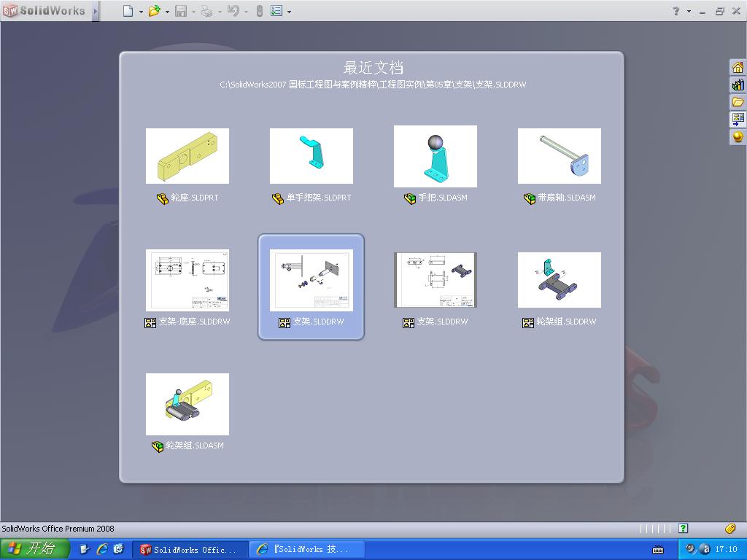The height and width of the screenshot is (560, 747).
Task: Click the 带扇轴.SLDASM file name
Action: coord(566,198)
